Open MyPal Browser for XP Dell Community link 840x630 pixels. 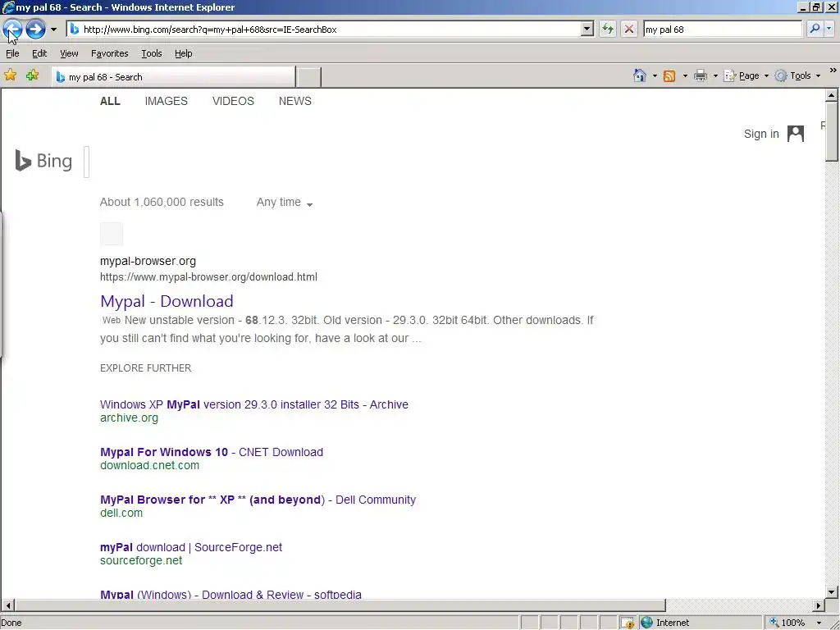[x=258, y=500]
